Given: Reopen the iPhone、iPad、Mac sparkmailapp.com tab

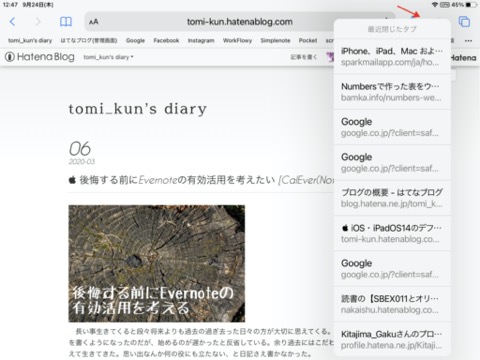Looking at the screenshot, I should (x=392, y=56).
